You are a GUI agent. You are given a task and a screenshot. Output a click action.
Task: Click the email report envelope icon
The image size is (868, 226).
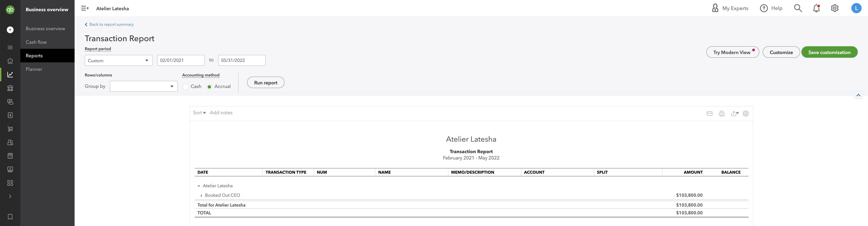click(x=709, y=114)
